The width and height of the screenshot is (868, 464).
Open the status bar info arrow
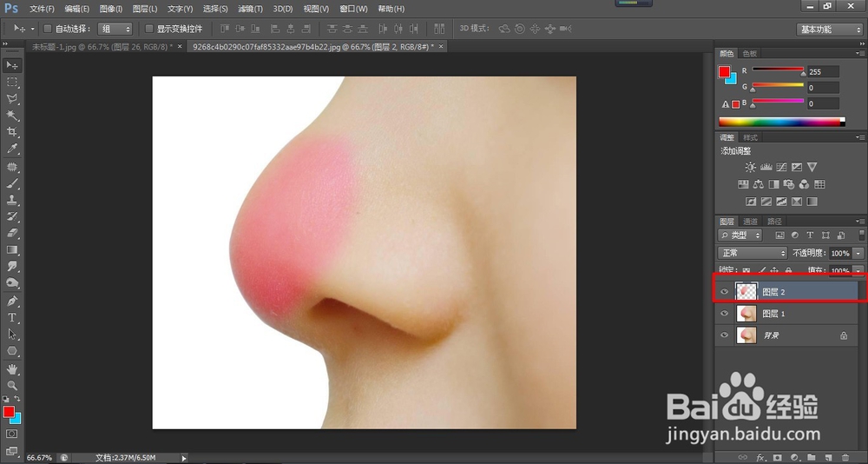tap(184, 458)
